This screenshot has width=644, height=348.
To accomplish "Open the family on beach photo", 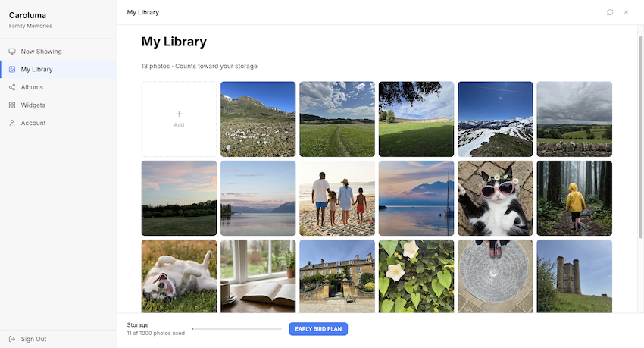I will click(x=337, y=198).
